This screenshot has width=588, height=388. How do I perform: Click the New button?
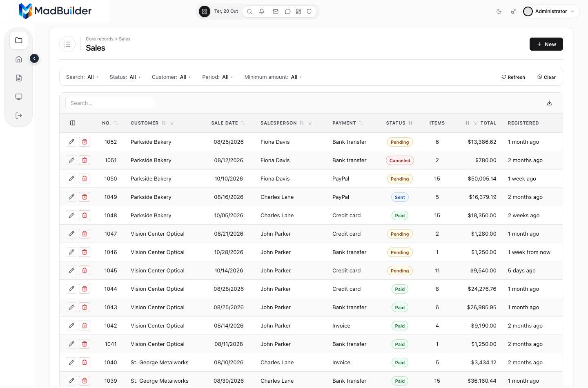pos(546,44)
